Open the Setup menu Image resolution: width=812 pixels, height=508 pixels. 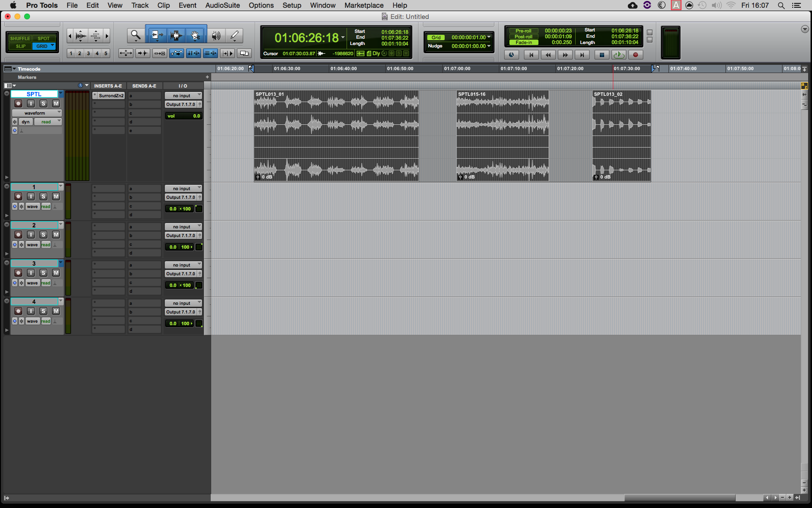[x=292, y=5]
